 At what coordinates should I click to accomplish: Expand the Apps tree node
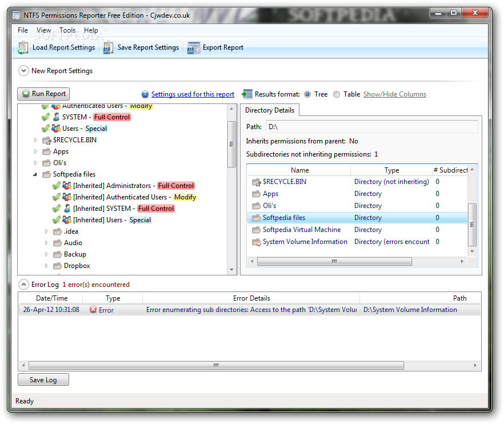click(x=35, y=151)
